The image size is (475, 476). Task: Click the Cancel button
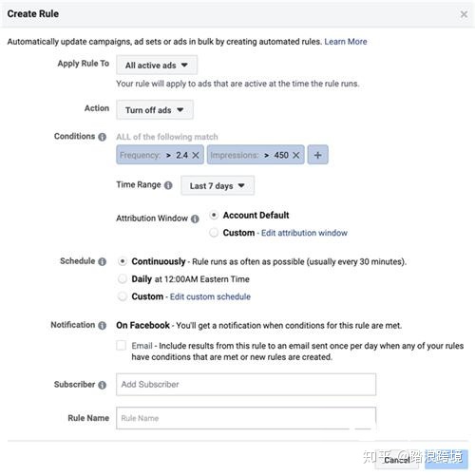pyautogui.click(x=397, y=460)
